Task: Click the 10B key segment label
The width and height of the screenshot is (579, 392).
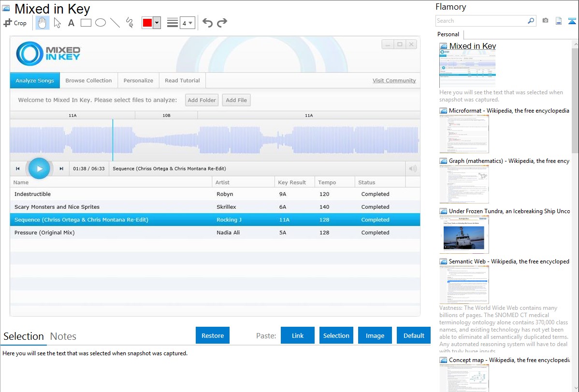Action: (167, 116)
